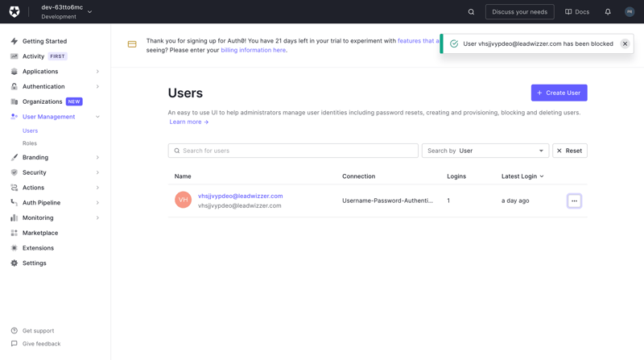Click the billing credit card icon
The image size is (644, 360).
coord(132,44)
